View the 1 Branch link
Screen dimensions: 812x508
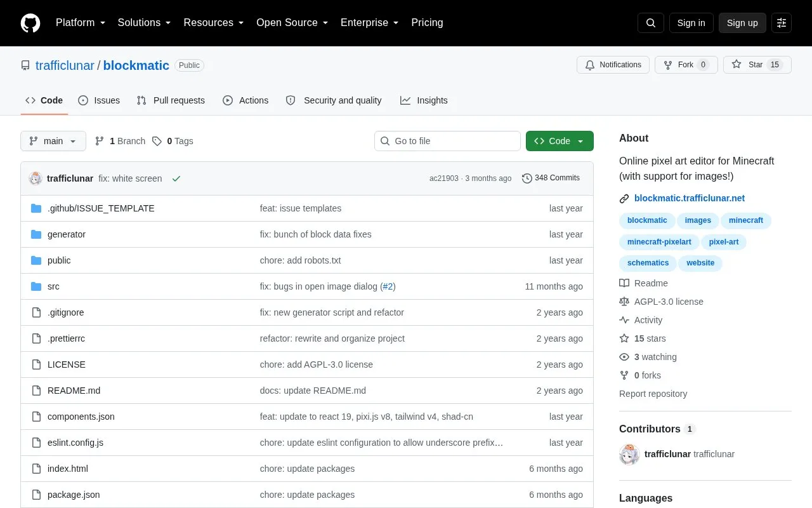[120, 141]
